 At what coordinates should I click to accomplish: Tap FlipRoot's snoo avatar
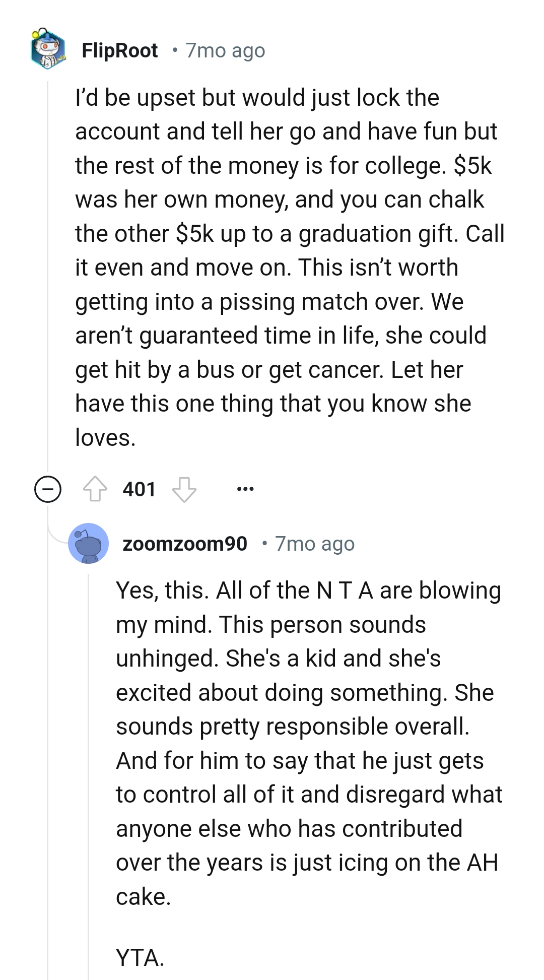[x=48, y=49]
